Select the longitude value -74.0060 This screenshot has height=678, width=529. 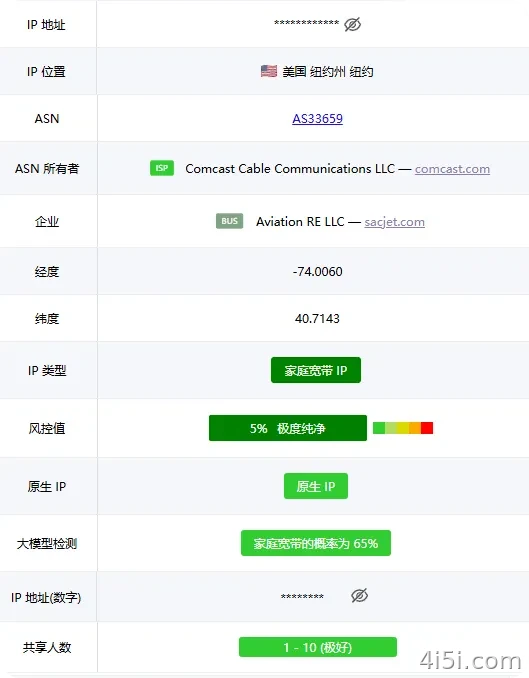click(317, 272)
